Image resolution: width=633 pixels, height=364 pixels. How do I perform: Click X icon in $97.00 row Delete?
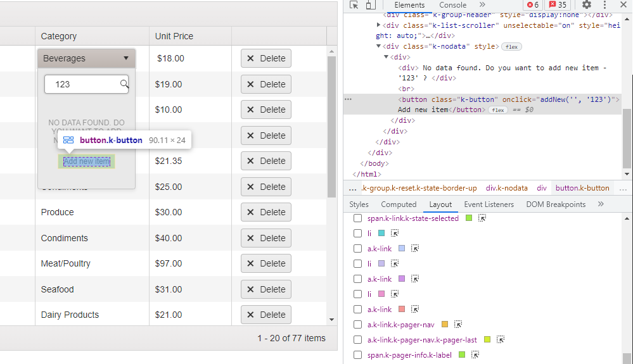250,263
